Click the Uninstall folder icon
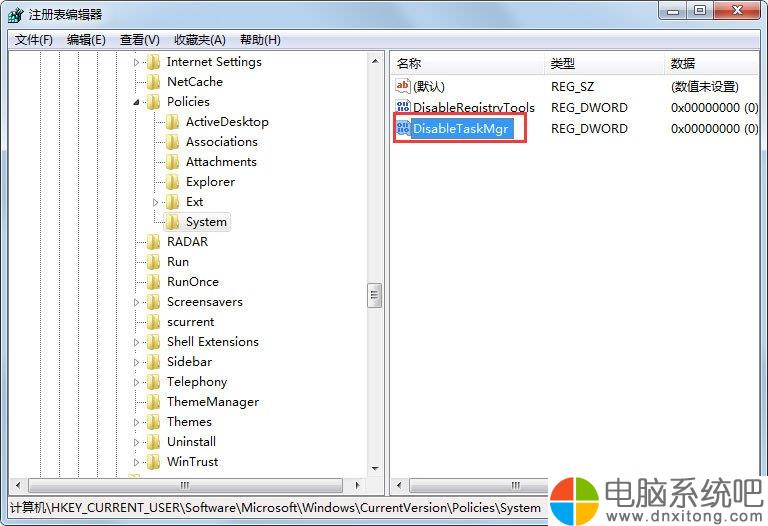The image size is (768, 526). coord(153,442)
